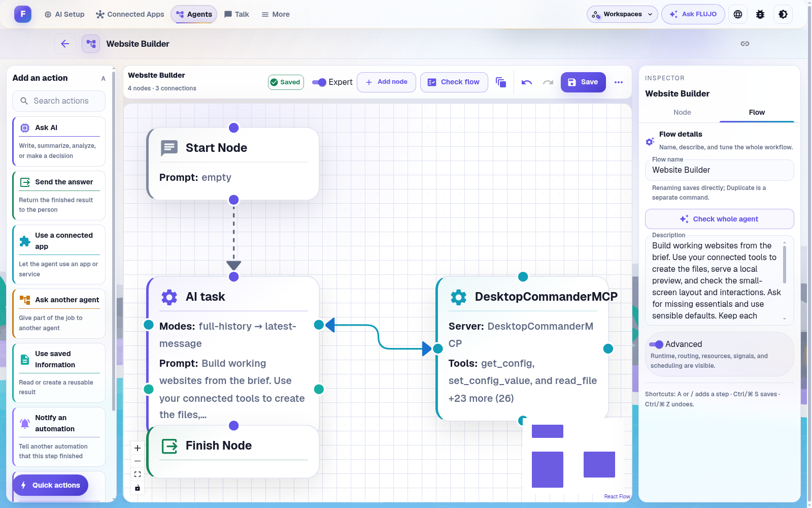Viewport: 812px width, 508px height.
Task: Turn off the Advanced switch
Action: (x=656, y=344)
